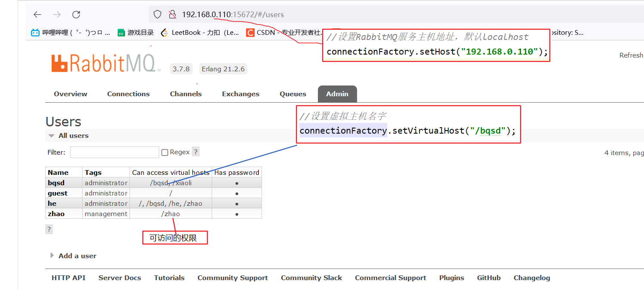Open the Community Support link
Image resolution: width=644 pixels, height=290 pixels.
[233, 278]
